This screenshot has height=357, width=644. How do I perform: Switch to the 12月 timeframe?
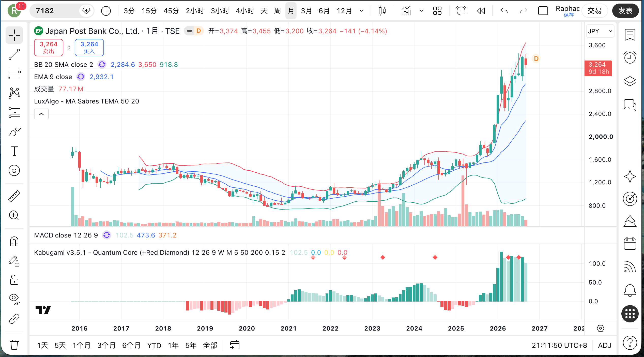point(344,11)
